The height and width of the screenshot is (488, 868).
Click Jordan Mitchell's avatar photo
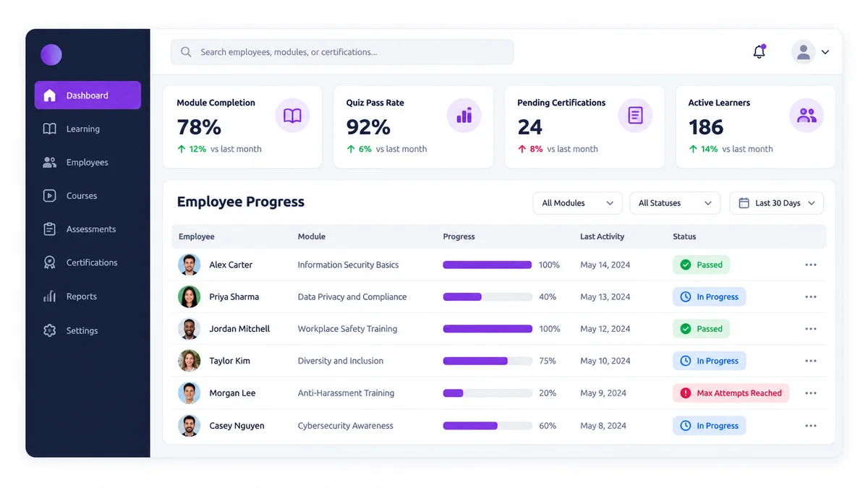click(189, 329)
